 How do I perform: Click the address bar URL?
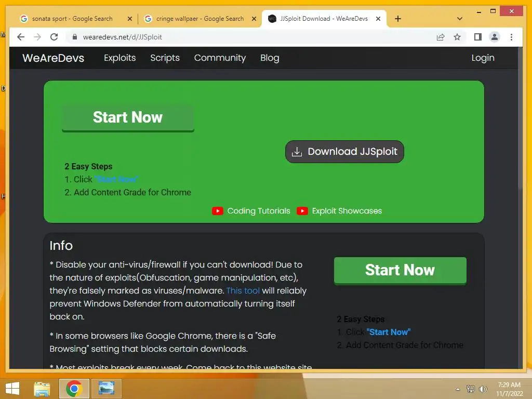[122, 37]
